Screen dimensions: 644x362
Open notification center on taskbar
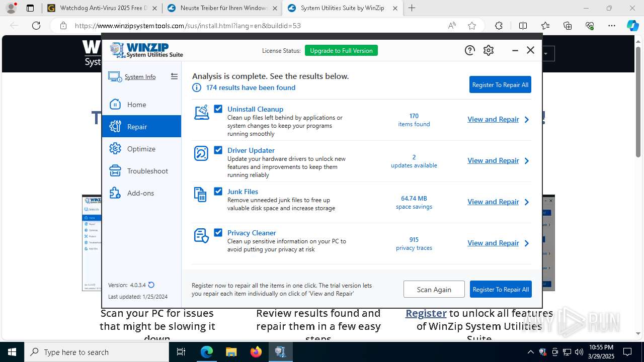click(x=627, y=352)
